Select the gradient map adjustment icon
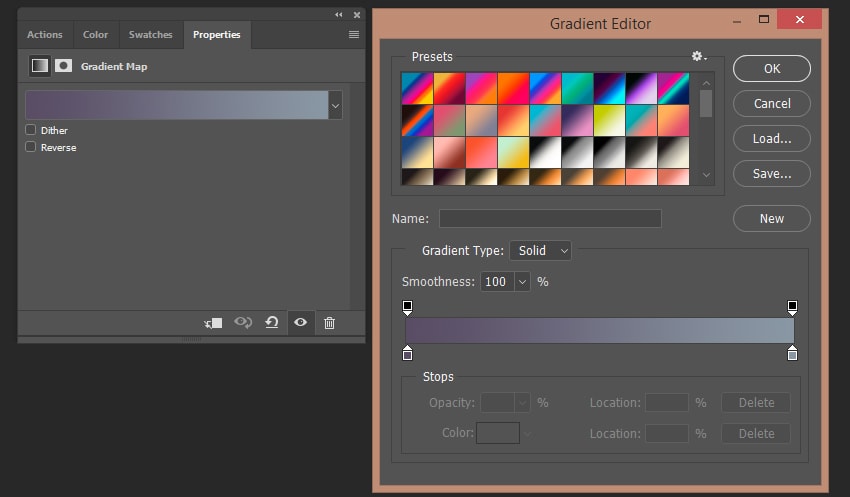The width and height of the screenshot is (850, 497). tap(39, 66)
